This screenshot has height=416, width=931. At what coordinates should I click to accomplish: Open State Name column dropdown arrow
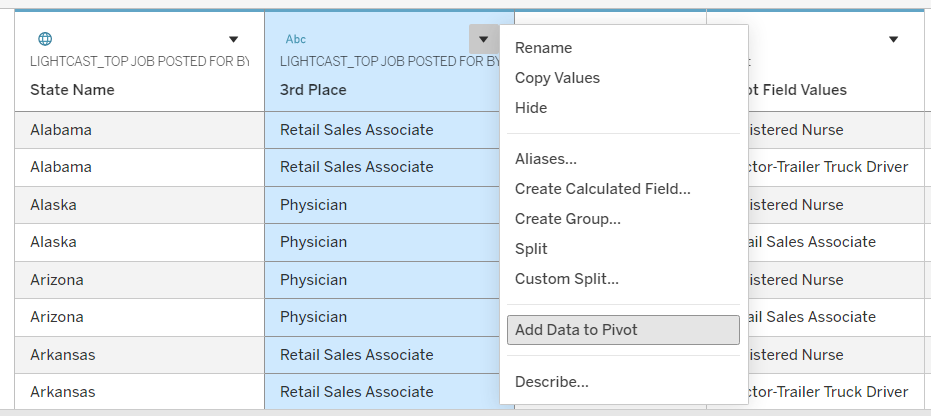tap(233, 40)
